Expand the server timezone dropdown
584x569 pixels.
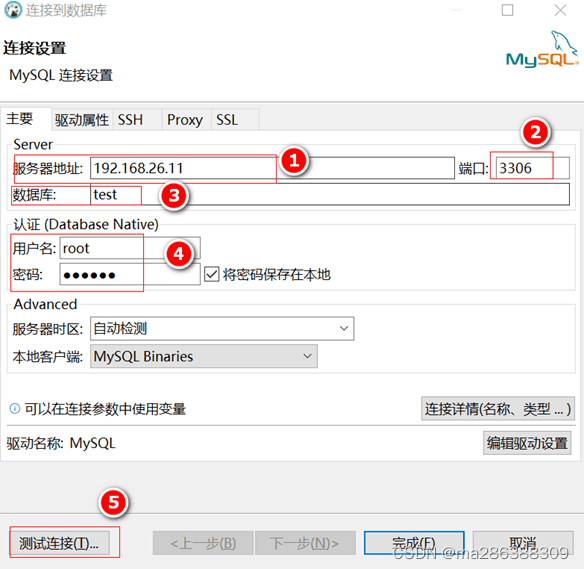pos(222,328)
